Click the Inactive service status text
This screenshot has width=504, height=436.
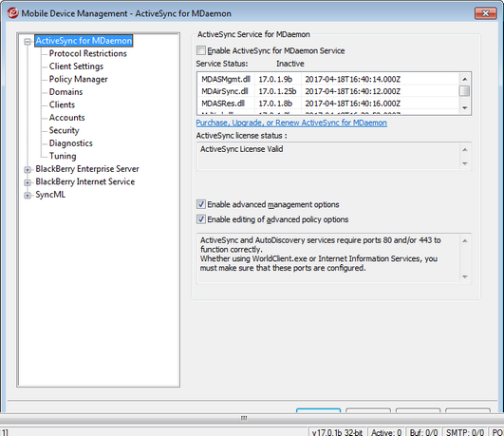tap(289, 64)
